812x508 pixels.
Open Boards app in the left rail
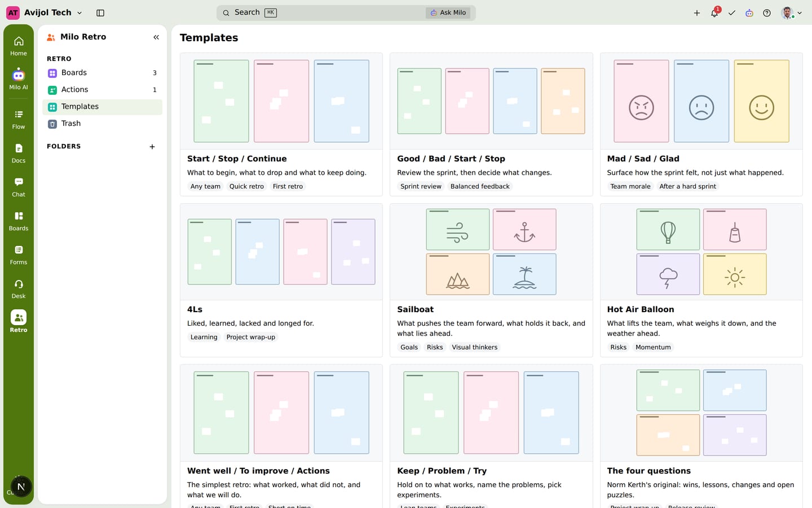(19, 221)
